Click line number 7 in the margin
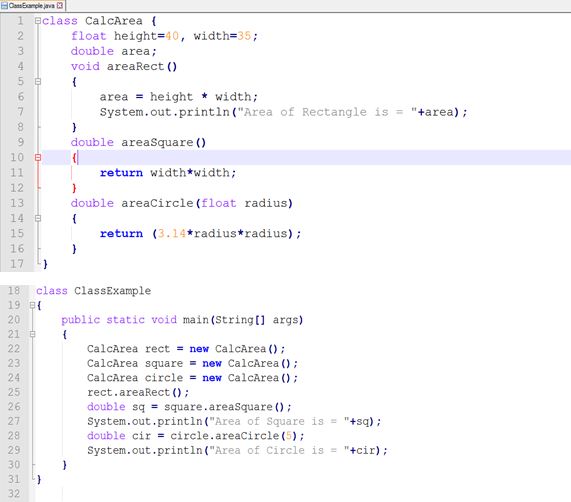This screenshot has width=571, height=502. 20,112
